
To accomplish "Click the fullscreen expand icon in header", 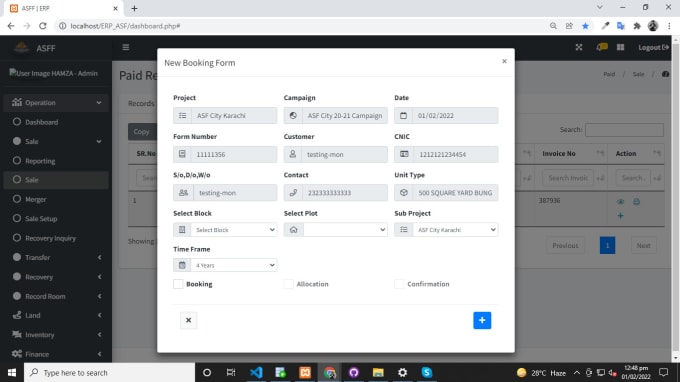I will point(579,47).
